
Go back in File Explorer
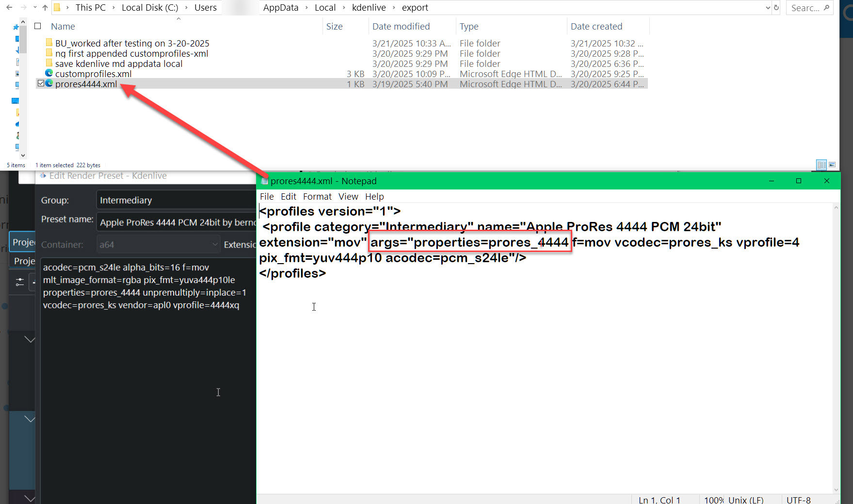pyautogui.click(x=9, y=7)
